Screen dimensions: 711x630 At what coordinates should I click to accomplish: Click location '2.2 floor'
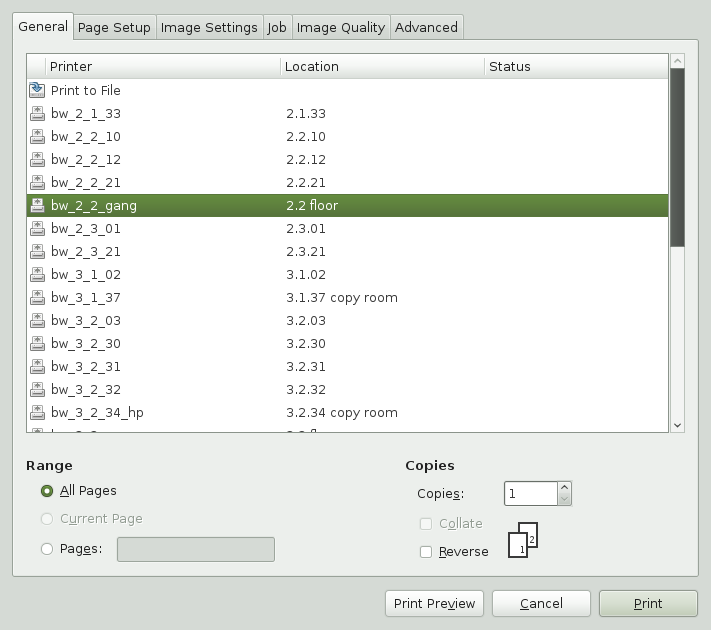(x=312, y=205)
